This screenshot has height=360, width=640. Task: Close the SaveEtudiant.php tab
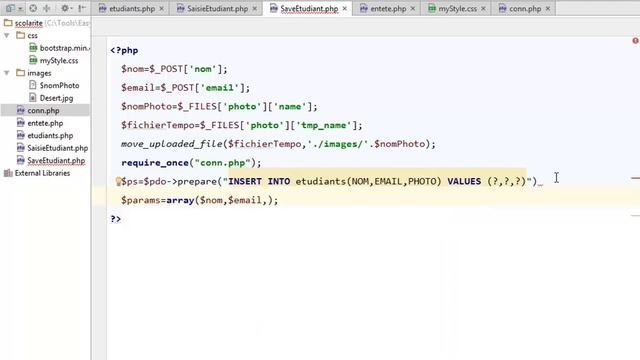coord(345,9)
